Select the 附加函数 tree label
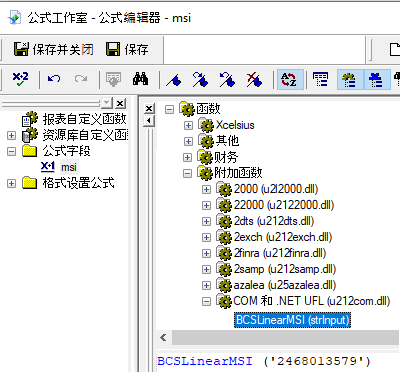 [238, 173]
